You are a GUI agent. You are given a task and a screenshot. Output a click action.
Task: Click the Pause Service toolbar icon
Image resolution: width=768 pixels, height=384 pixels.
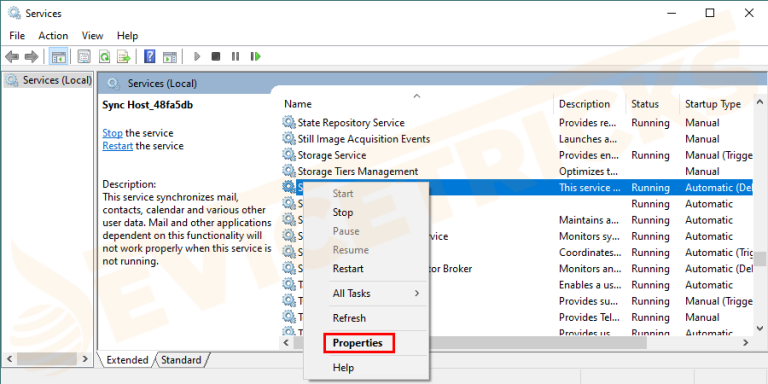pos(236,57)
